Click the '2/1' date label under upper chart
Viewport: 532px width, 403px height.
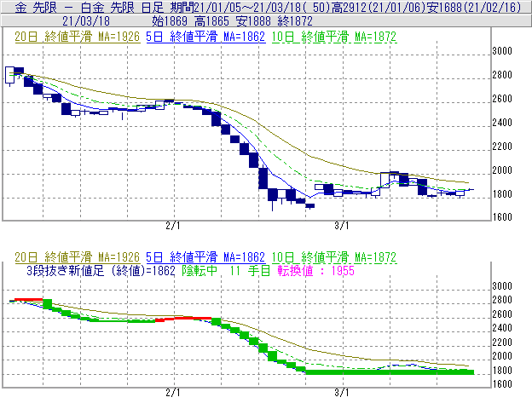click(x=173, y=226)
